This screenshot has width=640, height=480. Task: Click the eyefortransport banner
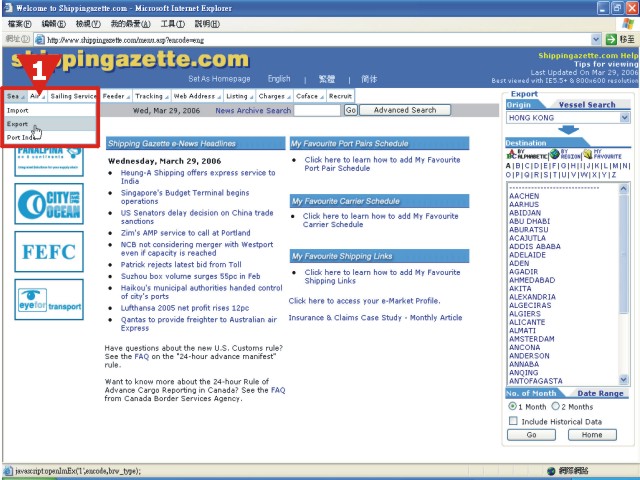pos(49,299)
